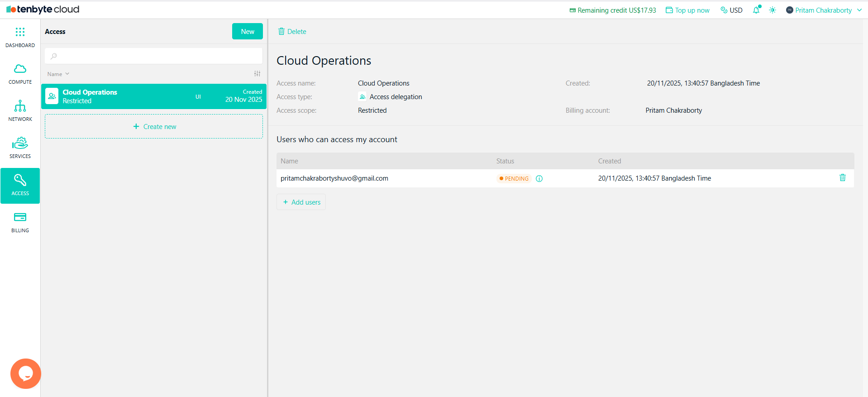Click the Access delegation type icon
This screenshot has height=397, width=868.
[362, 96]
